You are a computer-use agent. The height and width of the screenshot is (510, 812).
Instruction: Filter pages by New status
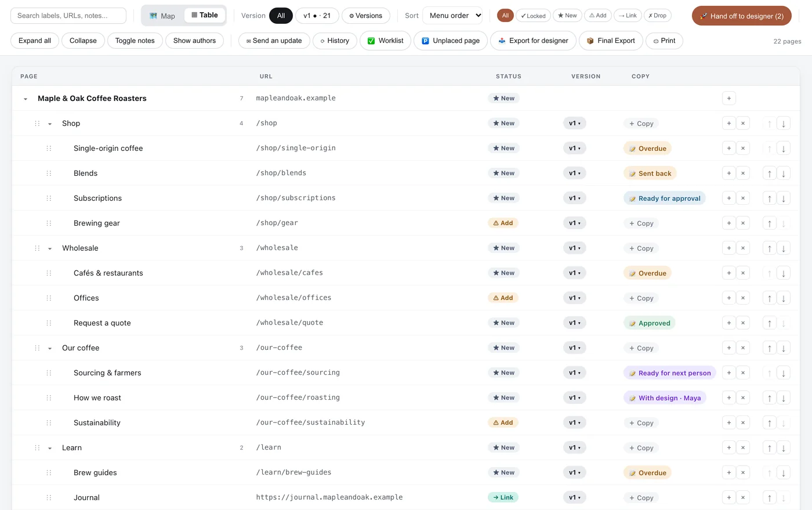coord(567,16)
